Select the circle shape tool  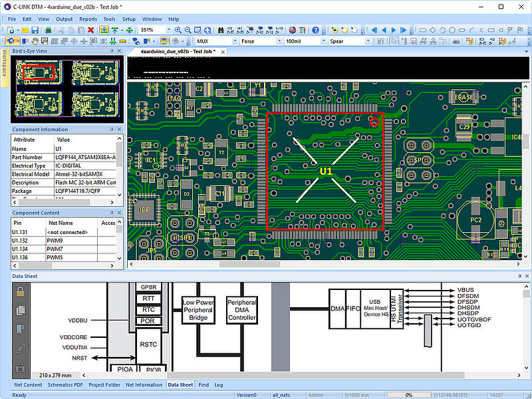pyautogui.click(x=452, y=30)
